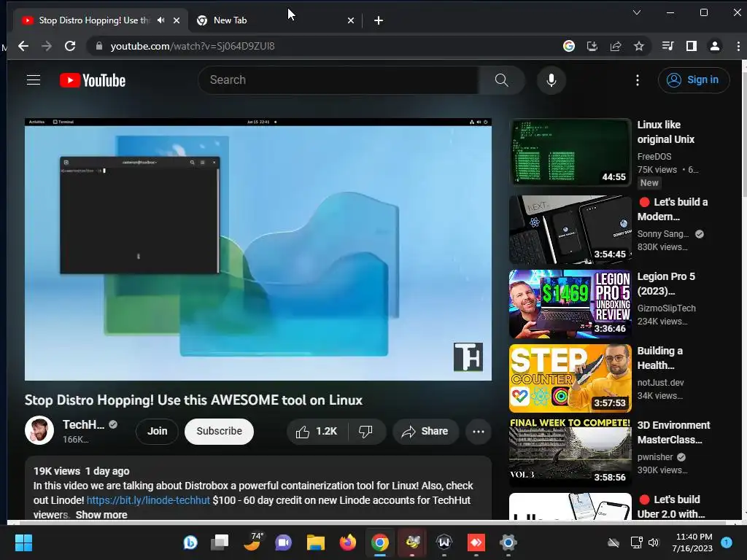This screenshot has height=560, width=747.
Task: Start voice search with microphone icon
Action: (x=551, y=80)
